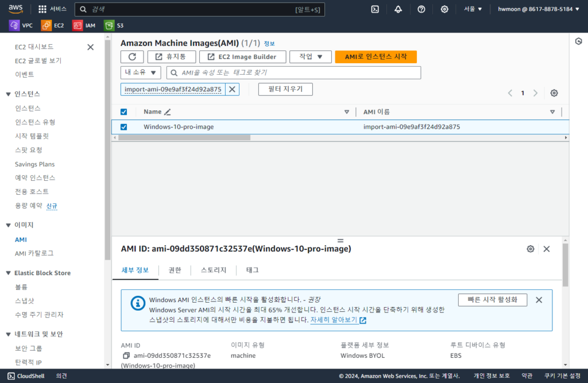
Task: Open CloudShell from the top bar
Action: coord(375,9)
